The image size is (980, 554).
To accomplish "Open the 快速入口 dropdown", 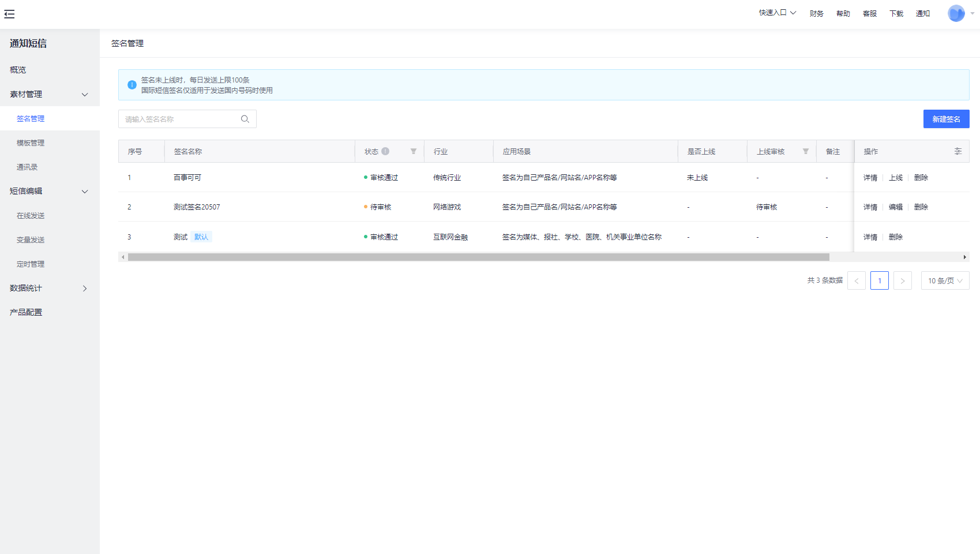I will 777,13.
